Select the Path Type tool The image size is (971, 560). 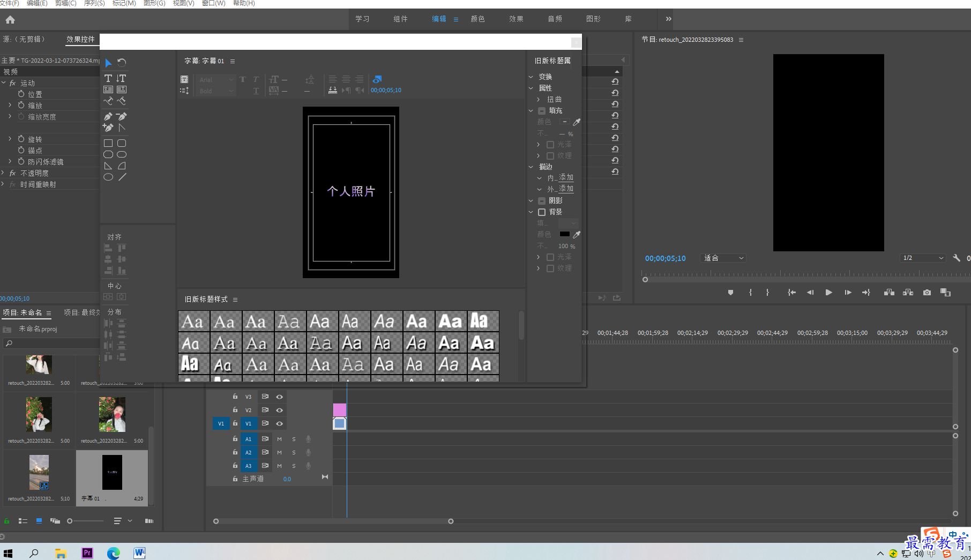(108, 101)
